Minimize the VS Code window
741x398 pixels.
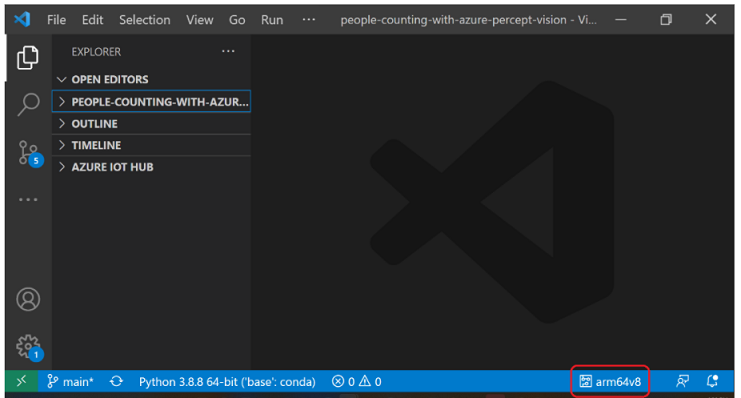(621, 19)
